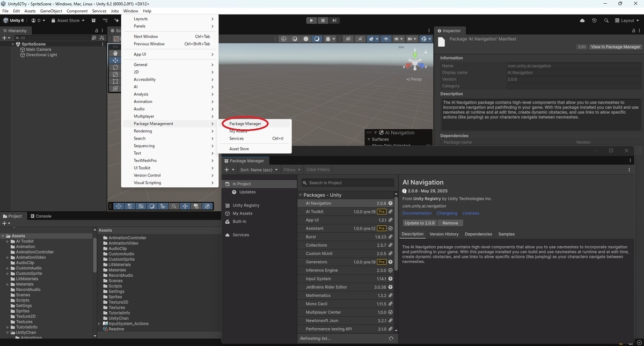
Task: Toggle scene visibility eye icon in Scene toolbar
Action: pos(385,39)
